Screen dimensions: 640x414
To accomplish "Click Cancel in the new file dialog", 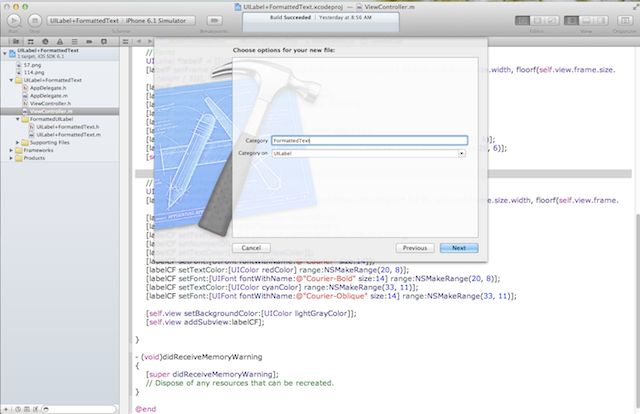I will click(251, 248).
